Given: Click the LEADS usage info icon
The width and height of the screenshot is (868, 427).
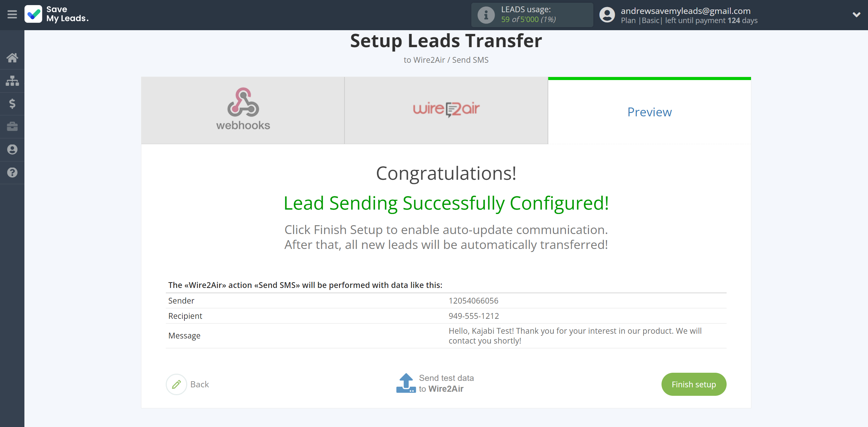Looking at the screenshot, I should [485, 15].
